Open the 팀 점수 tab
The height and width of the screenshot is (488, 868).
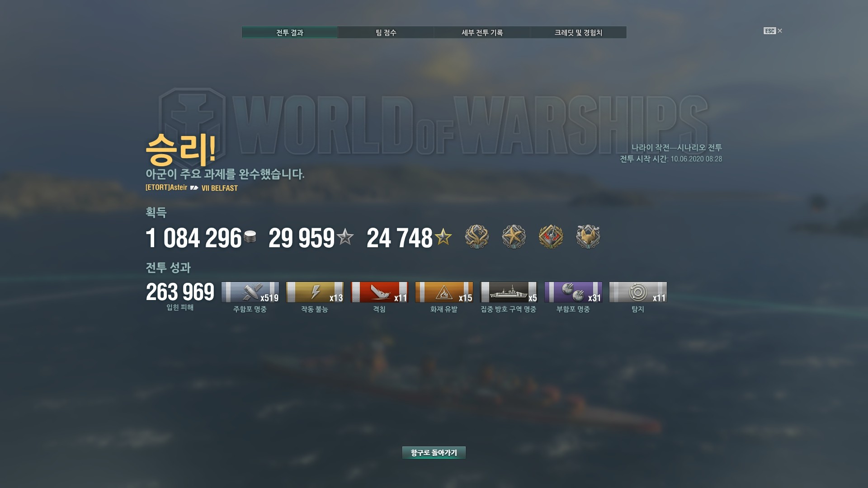click(386, 33)
